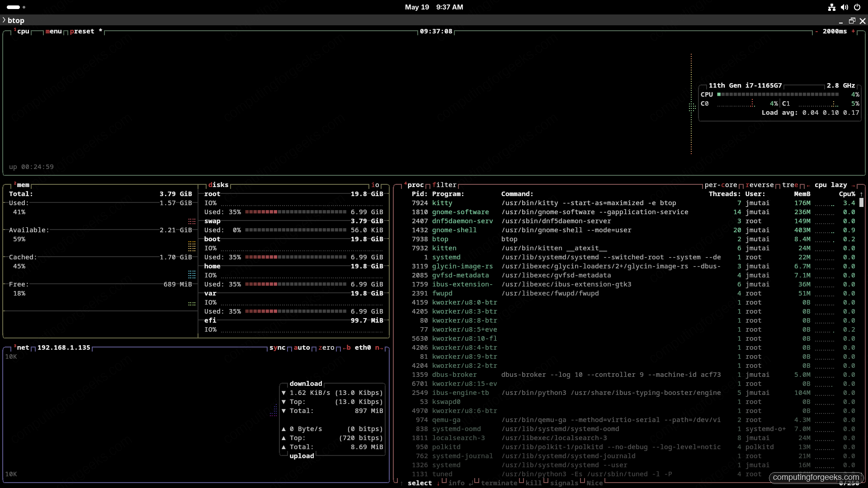Viewport: 868px width, 488px height.
Task: Decrease update interval with the minus sign
Action: [x=816, y=31]
